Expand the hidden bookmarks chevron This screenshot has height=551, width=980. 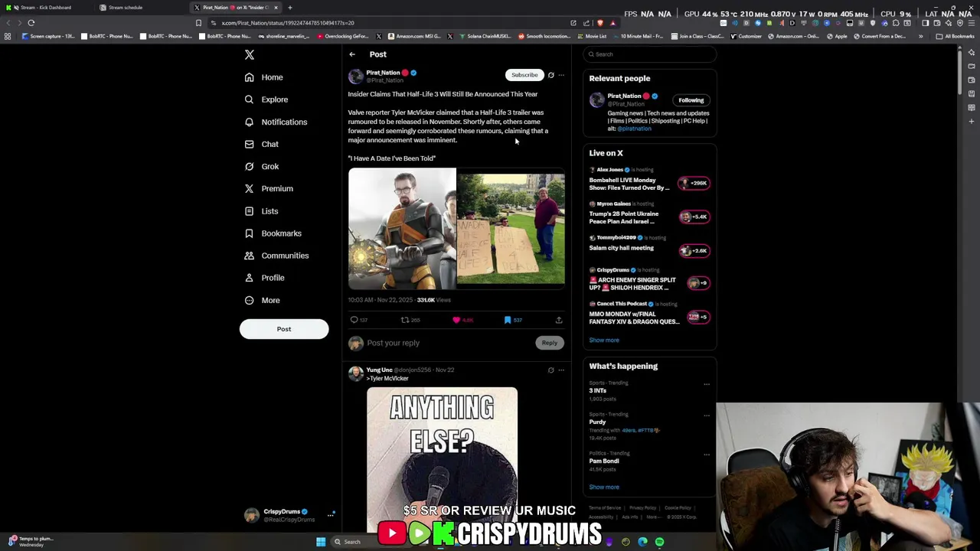click(920, 36)
